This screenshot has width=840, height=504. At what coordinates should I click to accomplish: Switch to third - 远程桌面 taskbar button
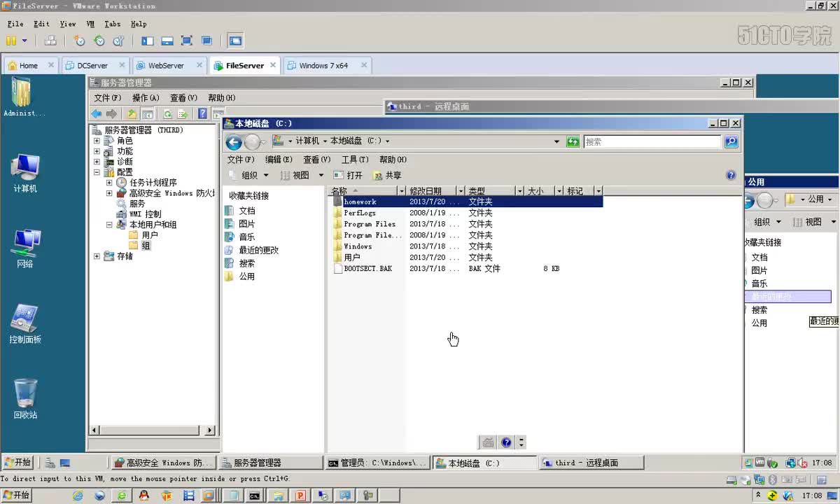point(592,463)
